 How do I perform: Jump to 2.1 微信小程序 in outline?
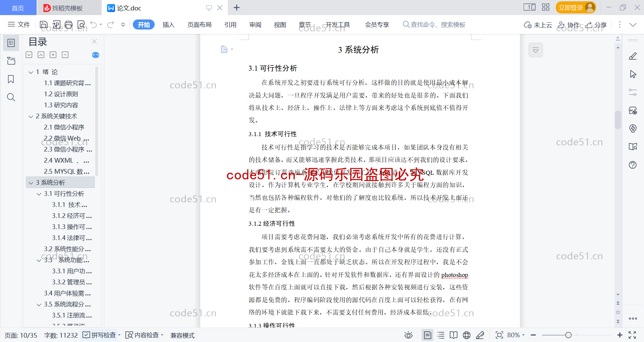coord(64,127)
